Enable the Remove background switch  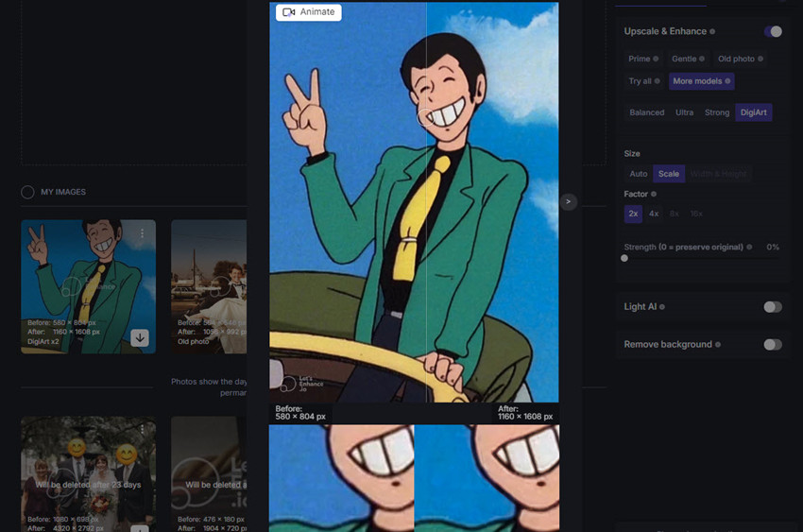click(773, 345)
